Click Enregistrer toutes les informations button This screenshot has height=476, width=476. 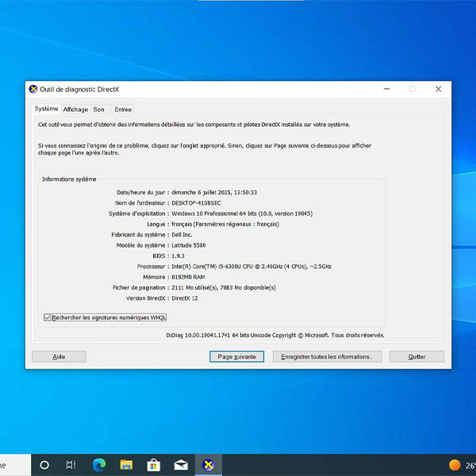pos(328,357)
